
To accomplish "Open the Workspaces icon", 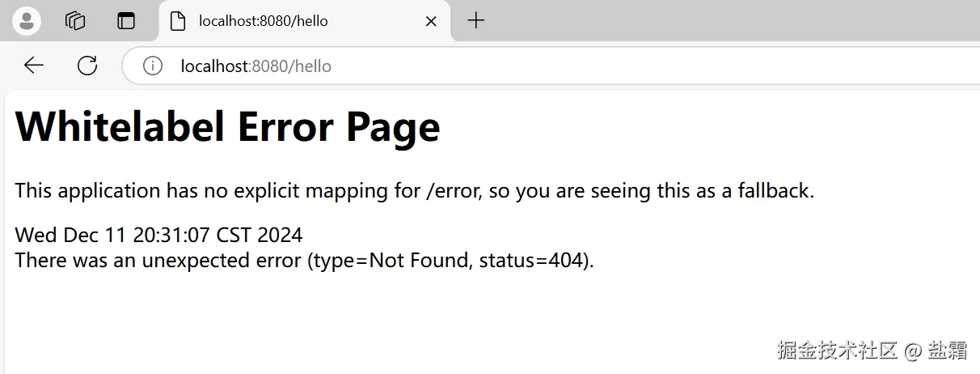I will tap(75, 21).
